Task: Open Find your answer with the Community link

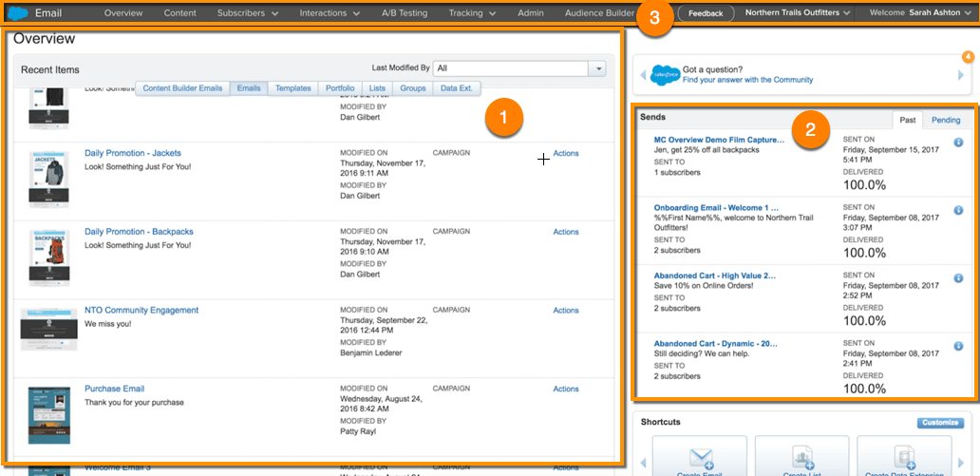Action: (747, 80)
